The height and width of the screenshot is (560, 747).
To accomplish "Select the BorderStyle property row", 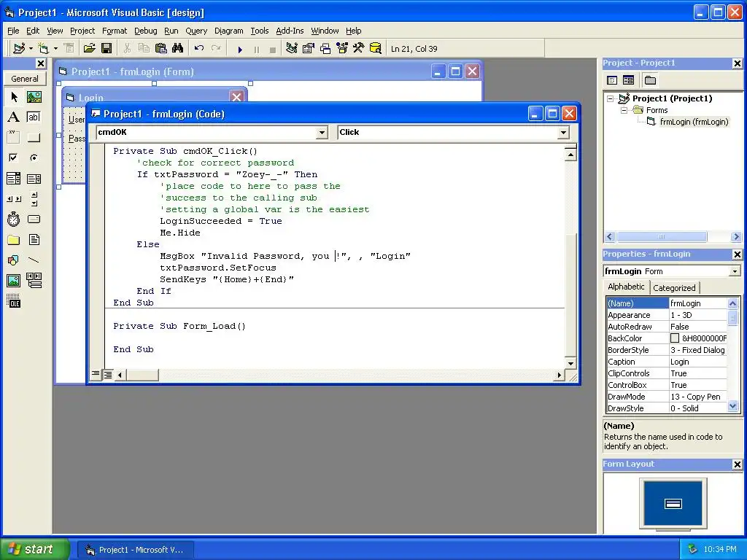I will click(667, 350).
